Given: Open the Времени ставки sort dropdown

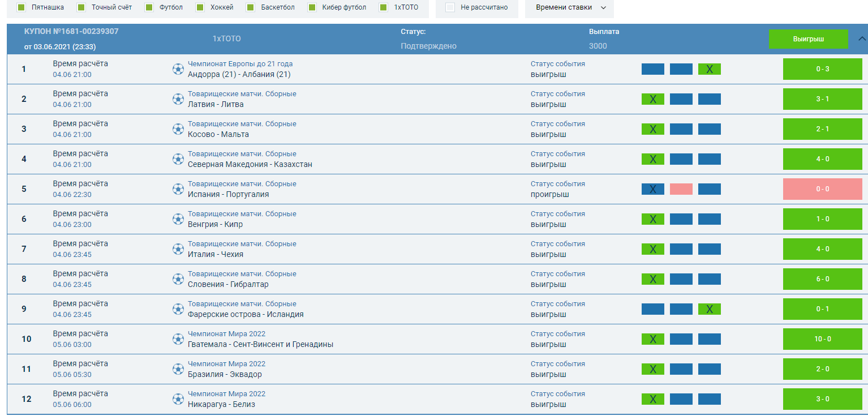Looking at the screenshot, I should pyautogui.click(x=570, y=7).
